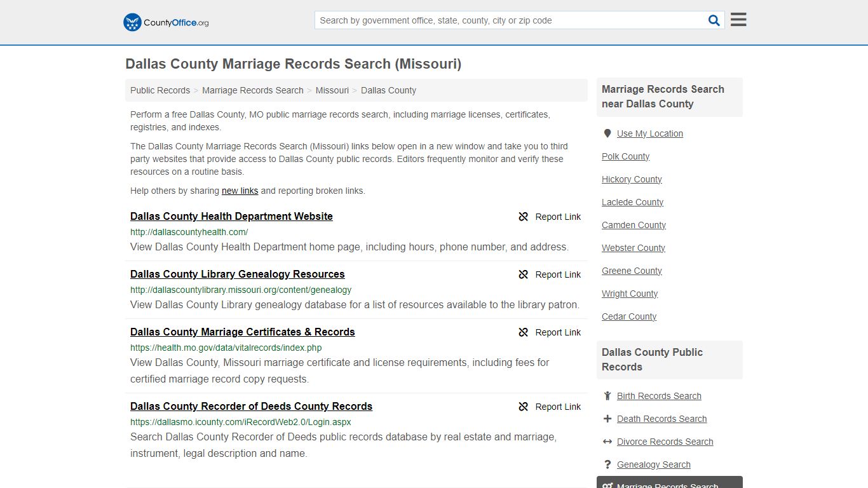The width and height of the screenshot is (868, 488).
Task: Open Webster County link
Action: click(x=634, y=248)
